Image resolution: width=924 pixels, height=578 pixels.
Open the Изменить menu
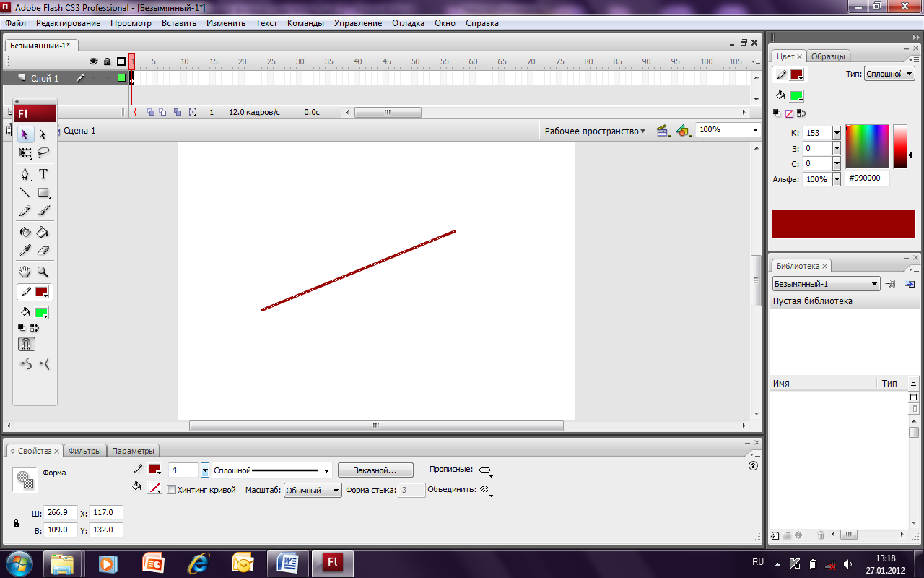click(x=226, y=23)
